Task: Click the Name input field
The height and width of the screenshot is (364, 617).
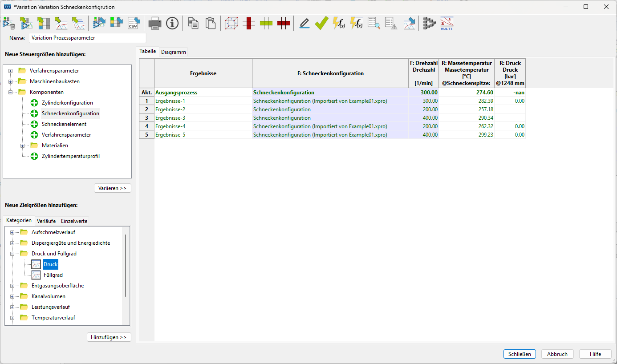Action: tap(88, 38)
